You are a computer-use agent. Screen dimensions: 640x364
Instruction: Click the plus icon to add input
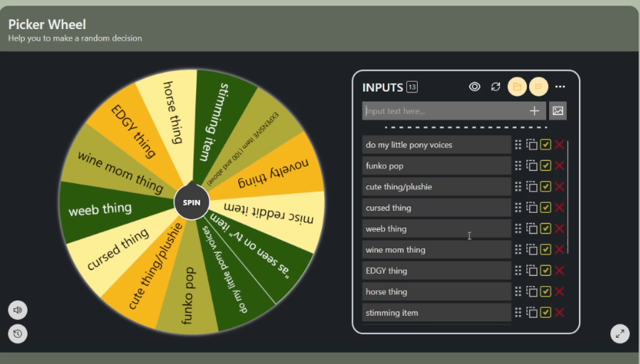pyautogui.click(x=534, y=111)
